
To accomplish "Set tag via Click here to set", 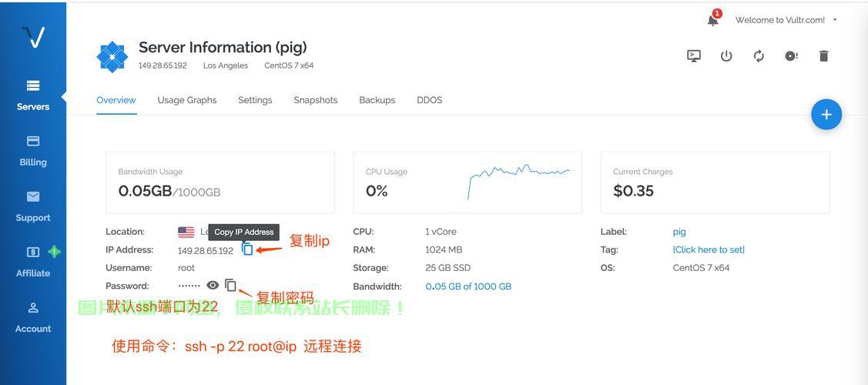I will [x=709, y=249].
